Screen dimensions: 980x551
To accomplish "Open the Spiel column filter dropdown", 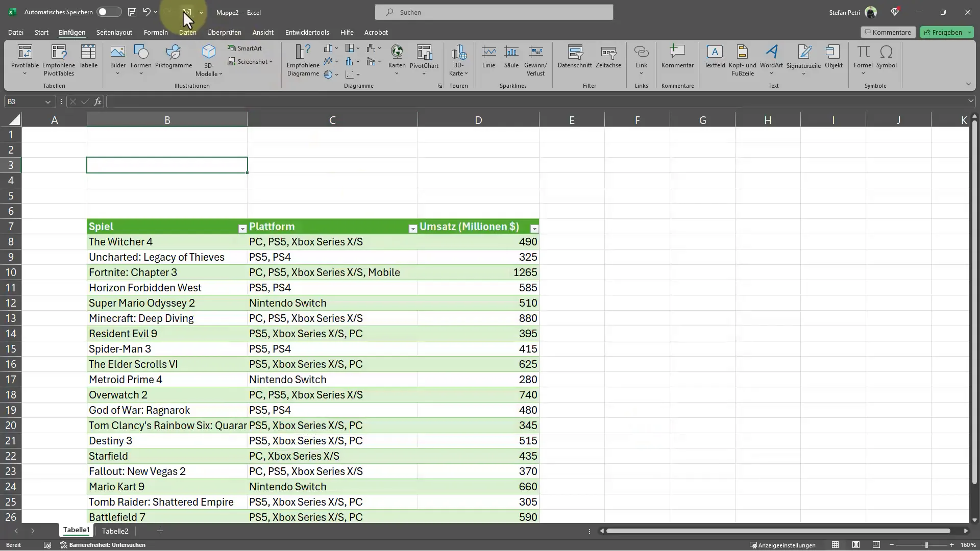I will pyautogui.click(x=242, y=229).
